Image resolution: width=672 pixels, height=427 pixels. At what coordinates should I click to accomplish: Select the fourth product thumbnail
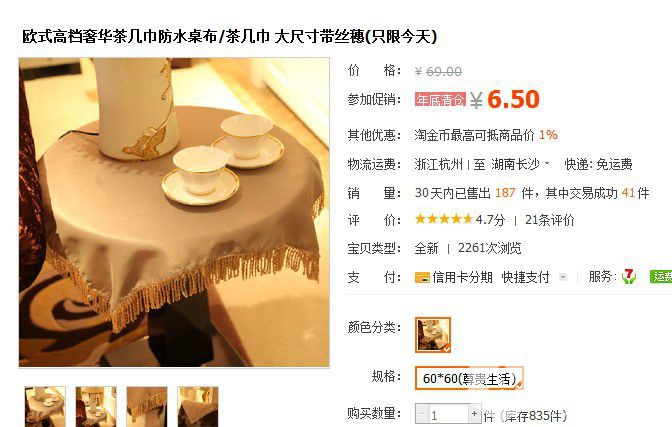tap(198, 406)
